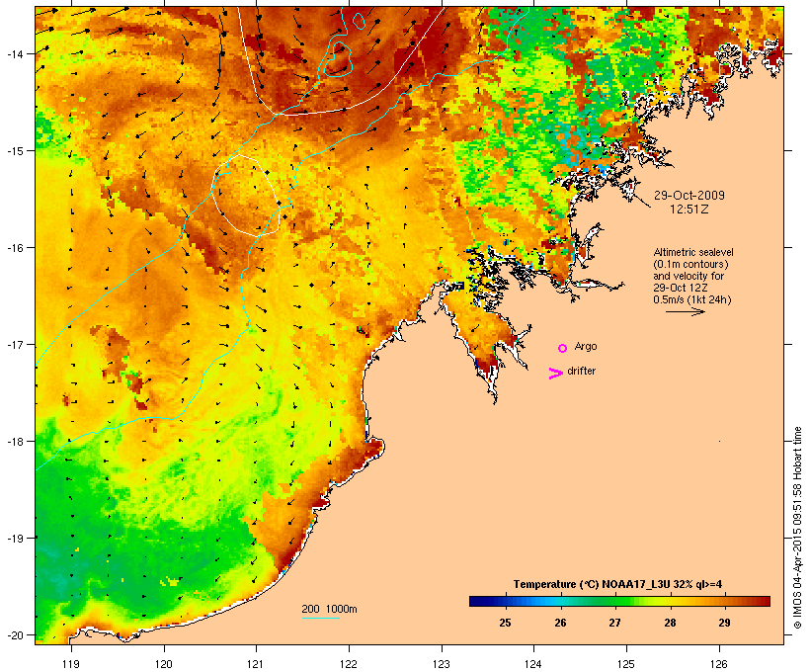Viewport: 810px width, 672px height.
Task: Click the '29-Oct-2009' date label
Action: (689, 196)
